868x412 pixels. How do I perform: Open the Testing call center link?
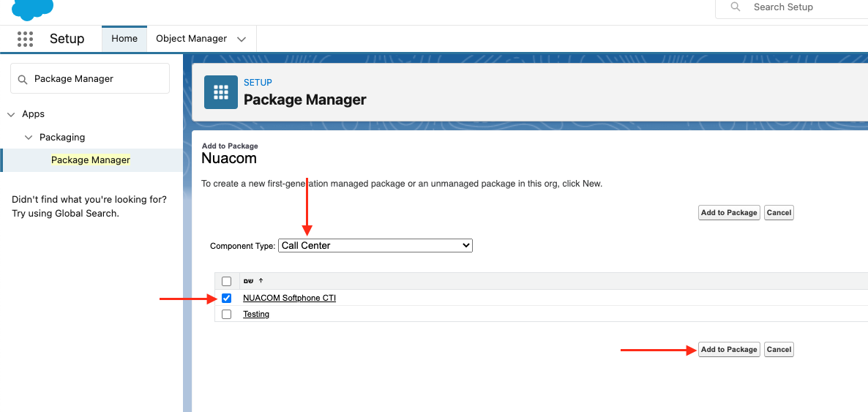point(256,314)
